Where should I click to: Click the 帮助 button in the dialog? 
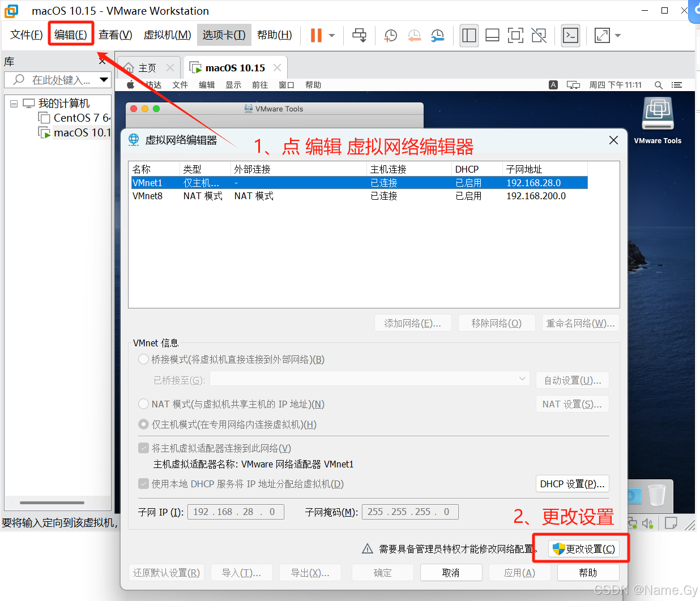click(588, 573)
